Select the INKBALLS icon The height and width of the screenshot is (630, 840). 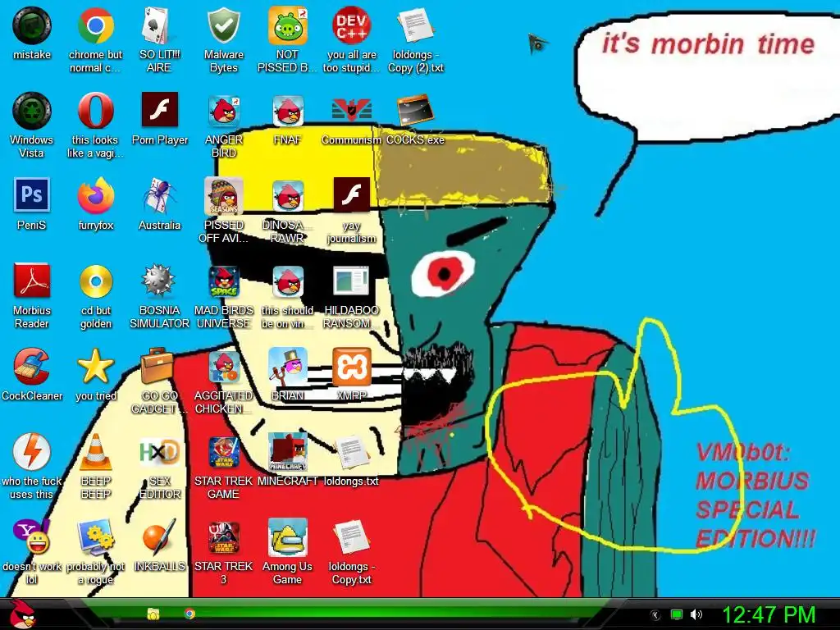point(159,536)
